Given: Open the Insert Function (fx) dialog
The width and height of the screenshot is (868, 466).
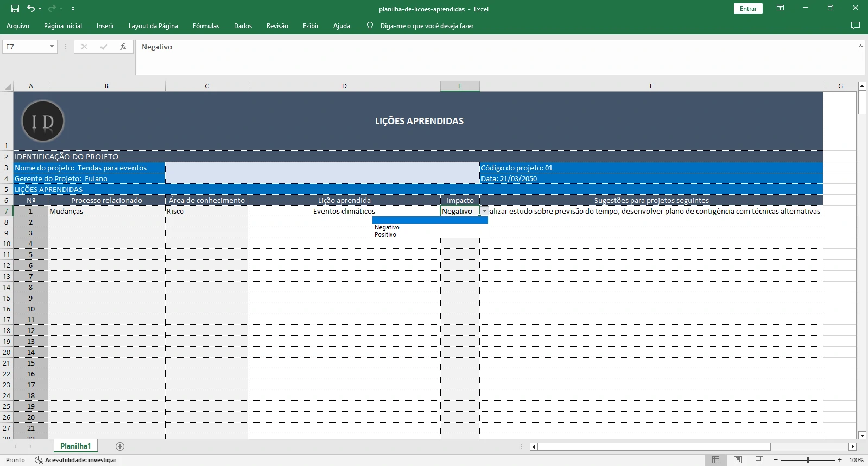Looking at the screenshot, I should click(x=123, y=47).
